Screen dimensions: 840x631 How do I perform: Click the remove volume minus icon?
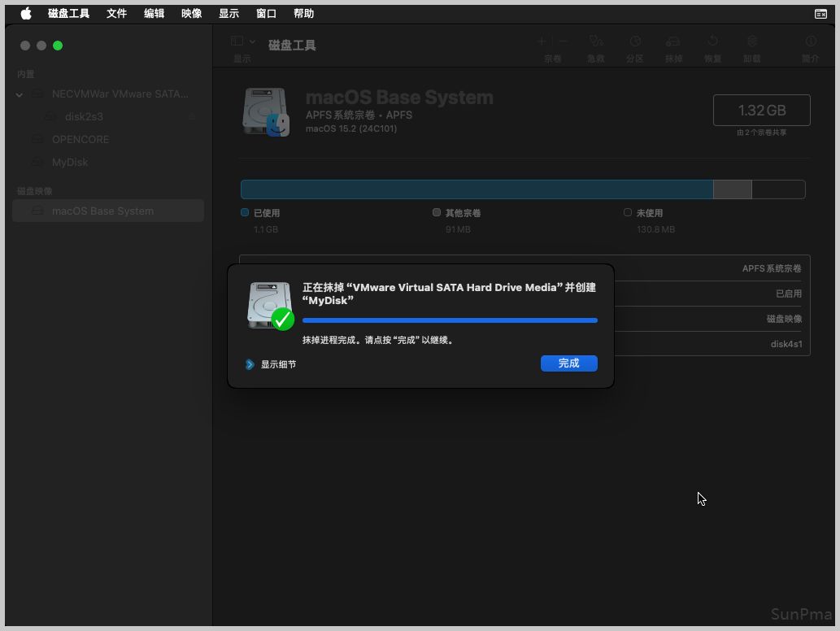click(x=563, y=41)
